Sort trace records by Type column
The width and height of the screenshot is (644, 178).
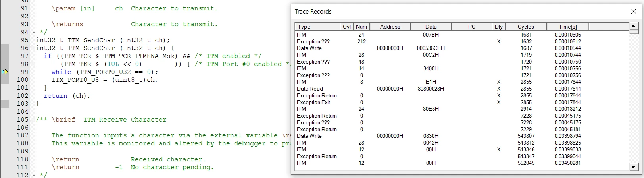(x=318, y=27)
